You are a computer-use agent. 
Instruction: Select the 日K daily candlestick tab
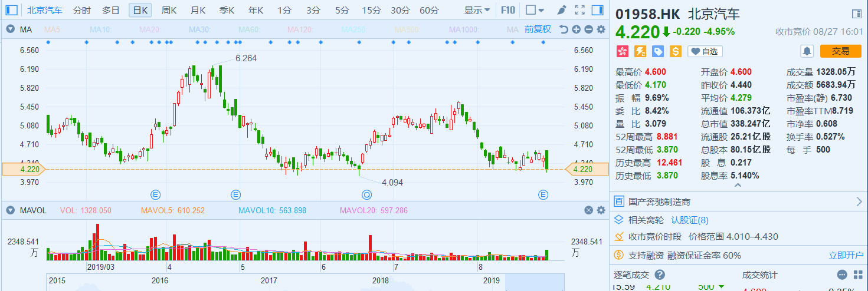(140, 10)
